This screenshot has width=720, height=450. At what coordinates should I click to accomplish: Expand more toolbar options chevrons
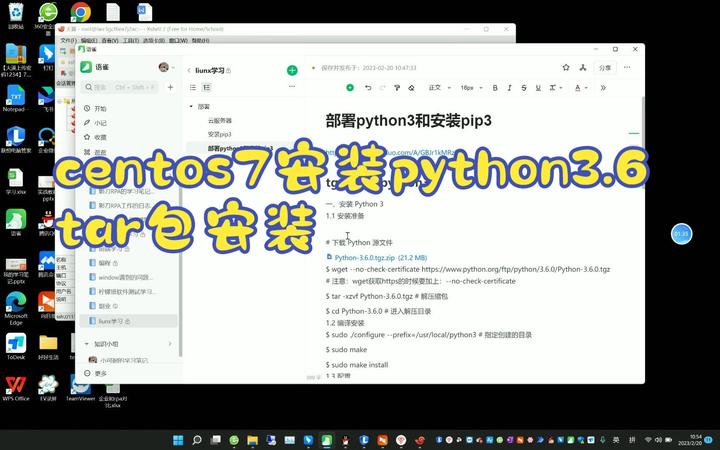tap(603, 88)
